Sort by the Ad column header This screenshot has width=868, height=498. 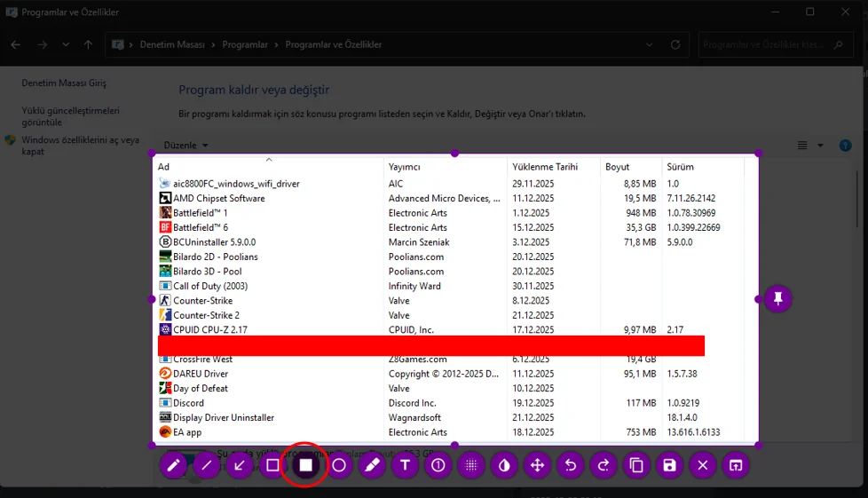pyautogui.click(x=269, y=167)
